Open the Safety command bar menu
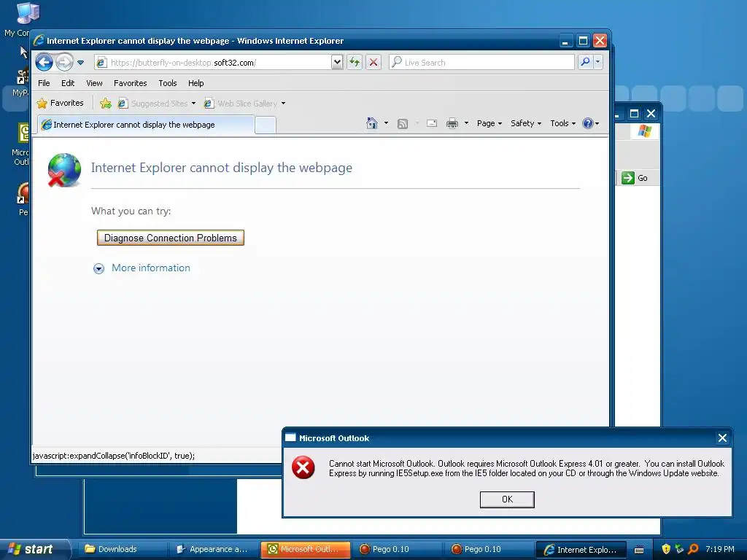This screenshot has height=560, width=747. [x=525, y=123]
